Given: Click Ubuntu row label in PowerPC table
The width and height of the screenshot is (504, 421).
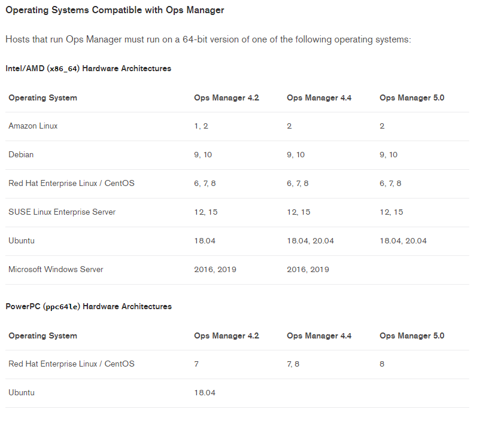Looking at the screenshot, I should (x=22, y=393).
